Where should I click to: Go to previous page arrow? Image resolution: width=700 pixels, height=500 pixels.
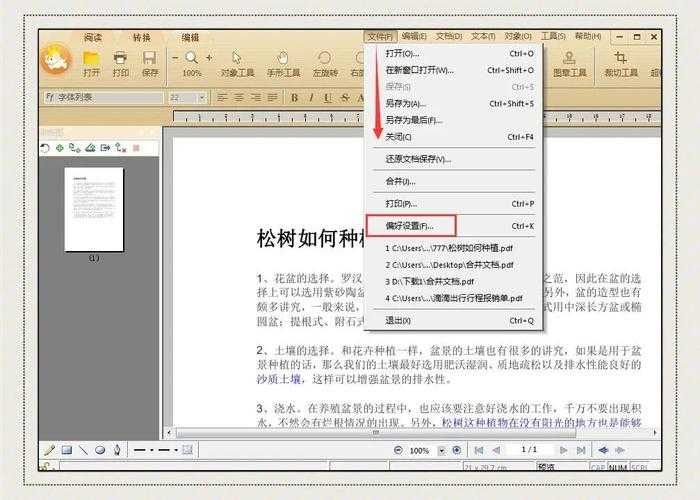point(496,450)
